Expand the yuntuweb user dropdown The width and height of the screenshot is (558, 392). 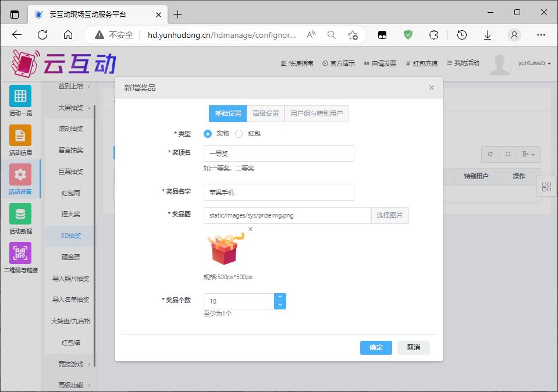534,63
